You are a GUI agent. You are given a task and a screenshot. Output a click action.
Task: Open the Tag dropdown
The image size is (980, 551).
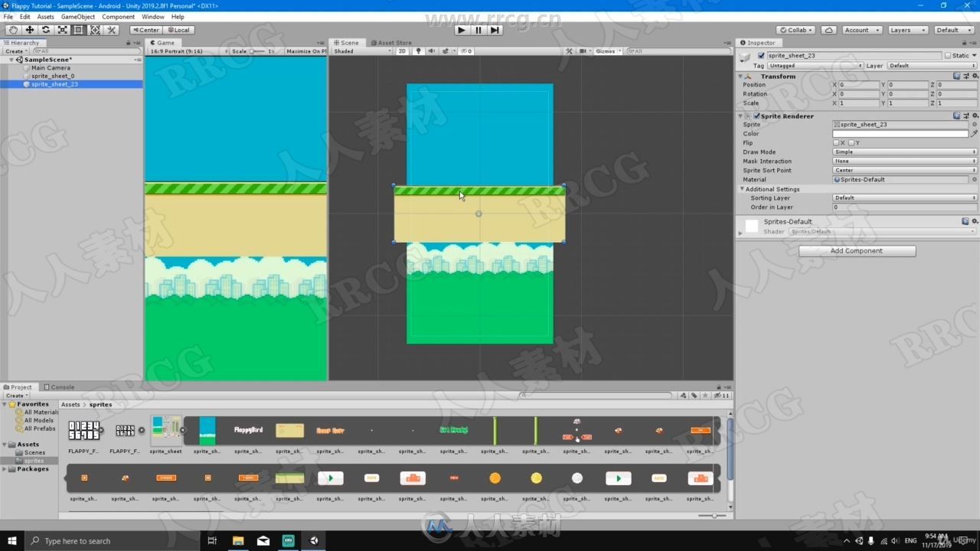(x=815, y=66)
